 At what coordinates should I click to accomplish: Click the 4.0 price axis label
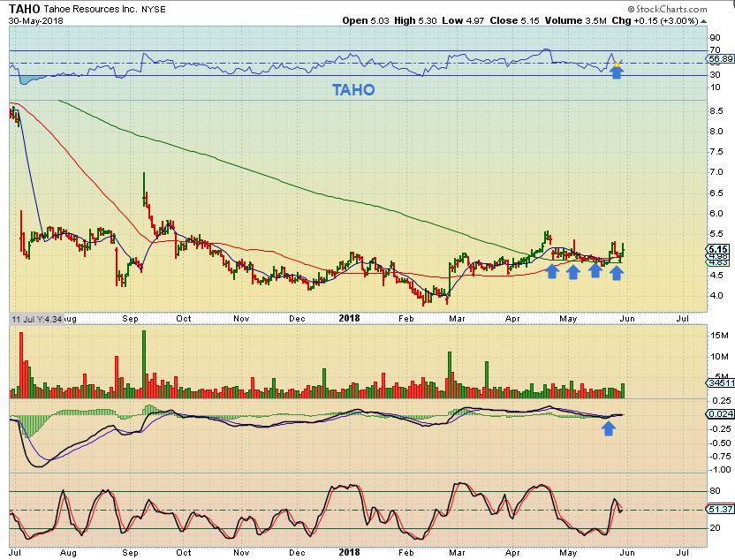(x=716, y=295)
